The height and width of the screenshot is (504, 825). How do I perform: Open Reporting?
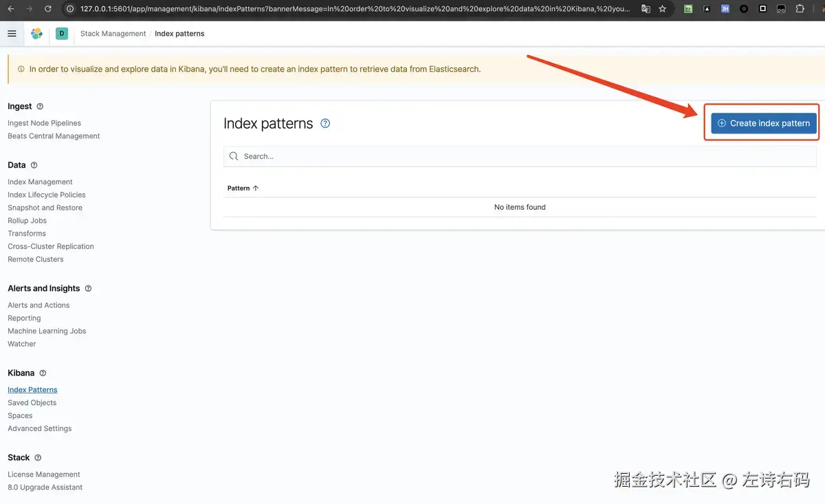point(24,318)
